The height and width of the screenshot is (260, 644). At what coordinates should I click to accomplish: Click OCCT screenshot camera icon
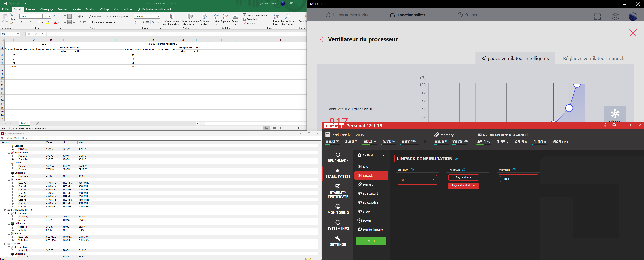(614, 125)
